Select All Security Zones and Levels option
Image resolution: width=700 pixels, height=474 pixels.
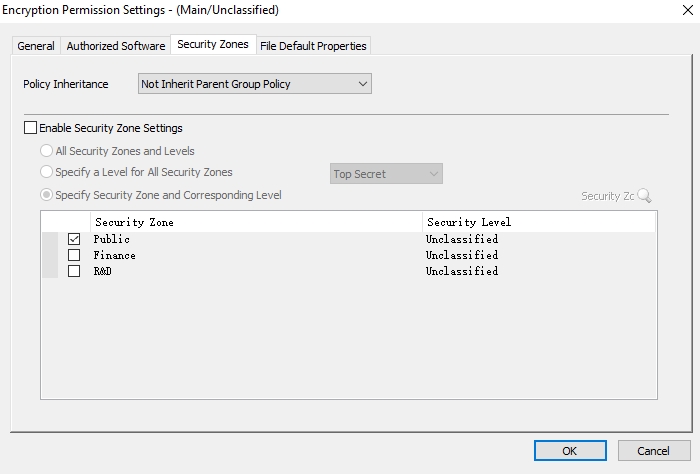pos(47,151)
